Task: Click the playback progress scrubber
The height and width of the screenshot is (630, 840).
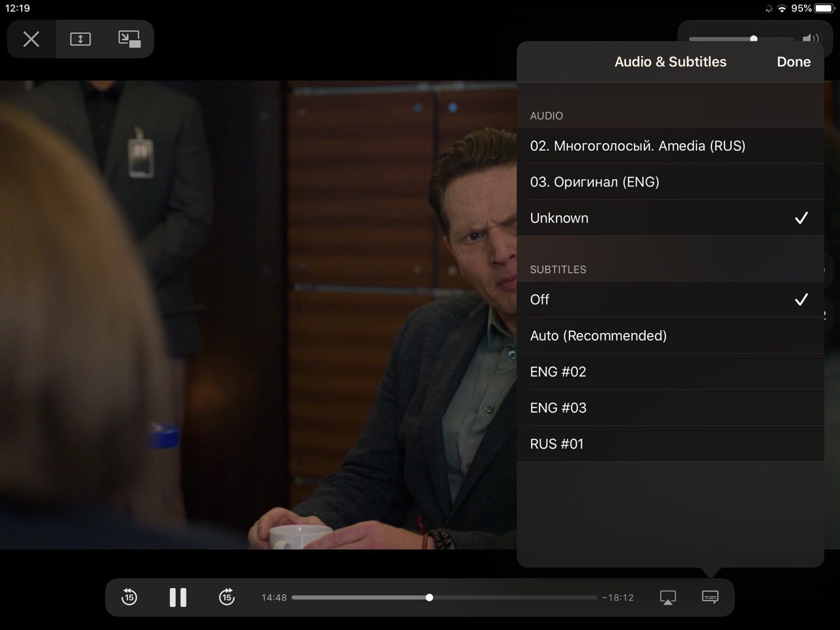Action: pos(429,597)
